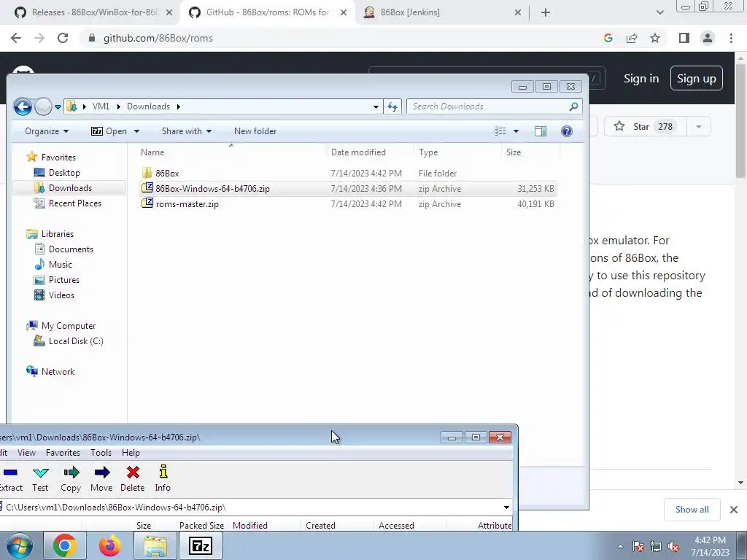Click the Move icon in 7-Zip
This screenshot has height=560, width=747.
tap(101, 472)
